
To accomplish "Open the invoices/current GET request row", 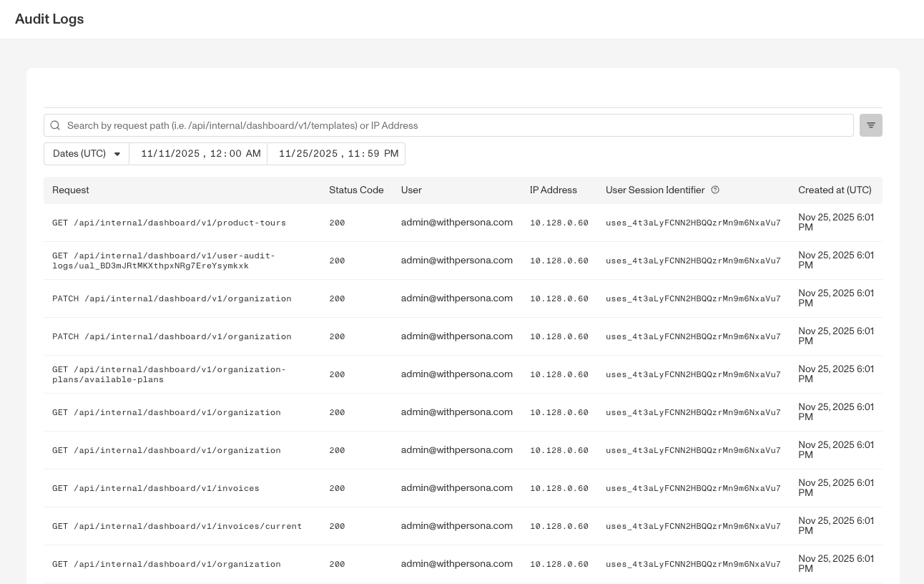I will click(x=463, y=526).
